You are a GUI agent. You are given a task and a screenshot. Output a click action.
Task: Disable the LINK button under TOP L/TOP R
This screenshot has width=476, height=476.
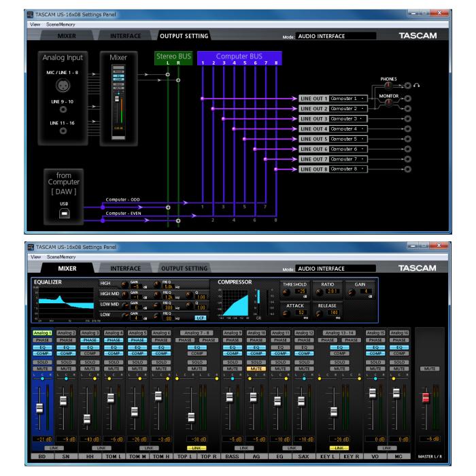click(197, 448)
